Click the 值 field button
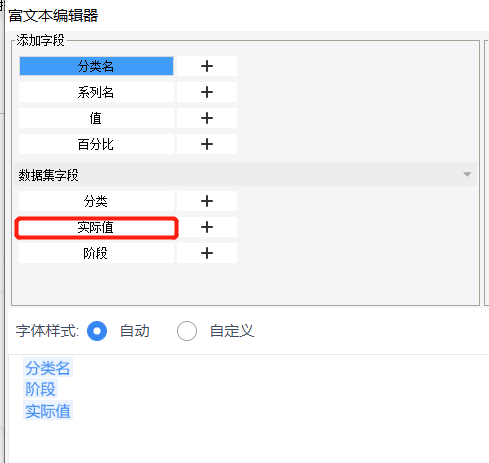The height and width of the screenshot is (463, 489). click(96, 118)
